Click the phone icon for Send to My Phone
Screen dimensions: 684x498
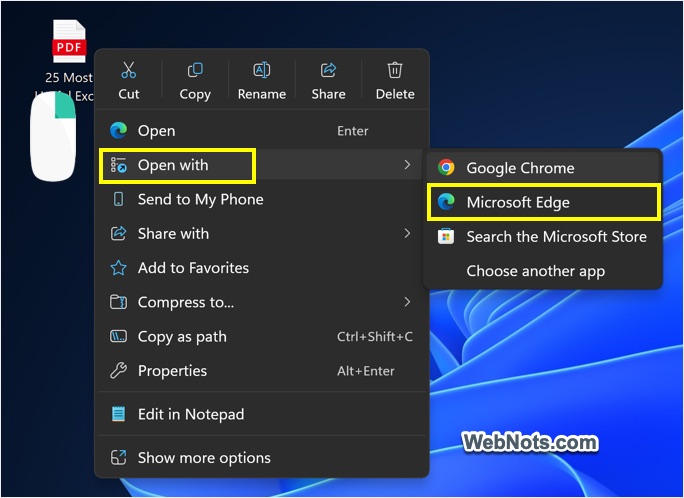tap(118, 199)
